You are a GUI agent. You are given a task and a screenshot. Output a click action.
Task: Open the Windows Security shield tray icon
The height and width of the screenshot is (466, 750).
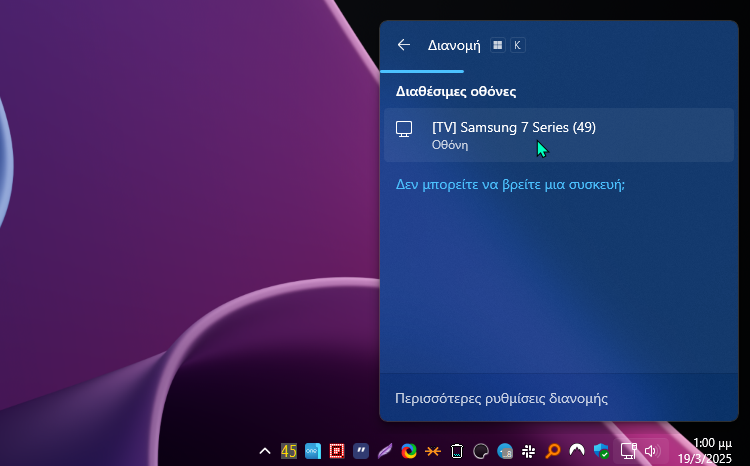tap(601, 451)
